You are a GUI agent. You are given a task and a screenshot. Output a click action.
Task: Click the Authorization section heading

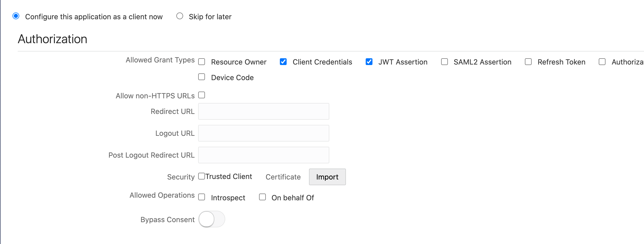pyautogui.click(x=52, y=38)
